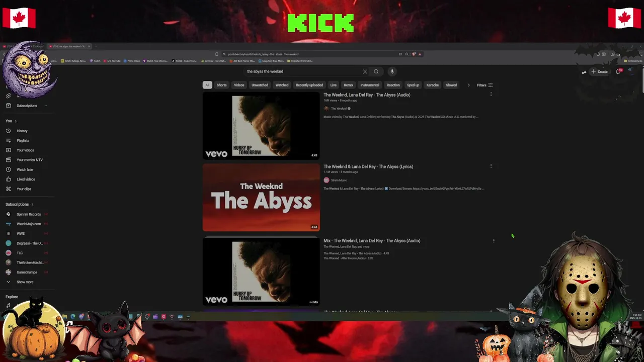Expand subscriptions with Show more
This screenshot has height=362, width=644.
click(x=25, y=282)
